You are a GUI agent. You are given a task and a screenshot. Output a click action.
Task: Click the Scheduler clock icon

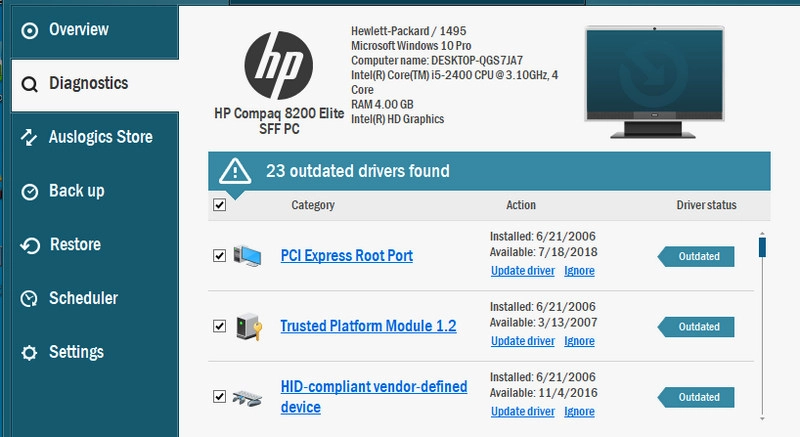pos(29,299)
